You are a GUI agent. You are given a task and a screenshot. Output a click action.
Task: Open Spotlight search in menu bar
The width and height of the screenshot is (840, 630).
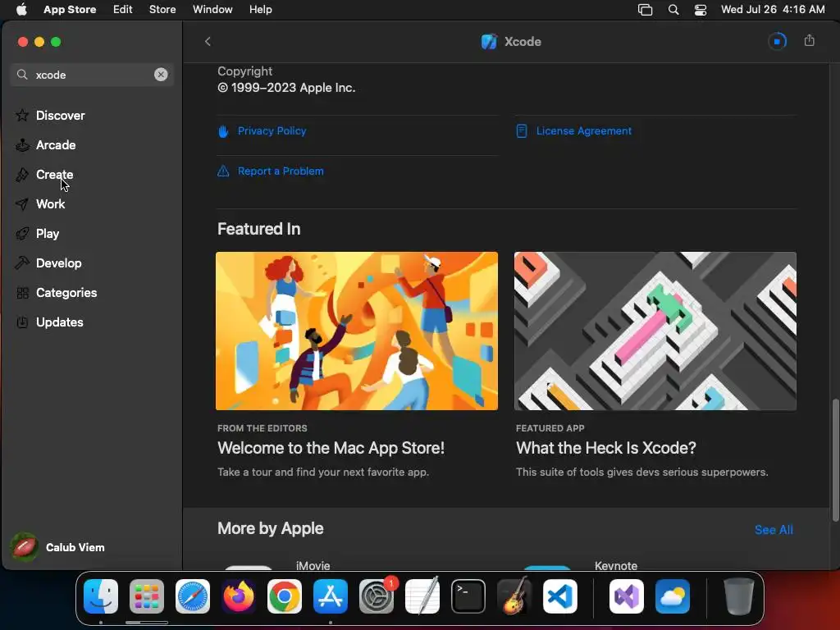[x=673, y=10]
